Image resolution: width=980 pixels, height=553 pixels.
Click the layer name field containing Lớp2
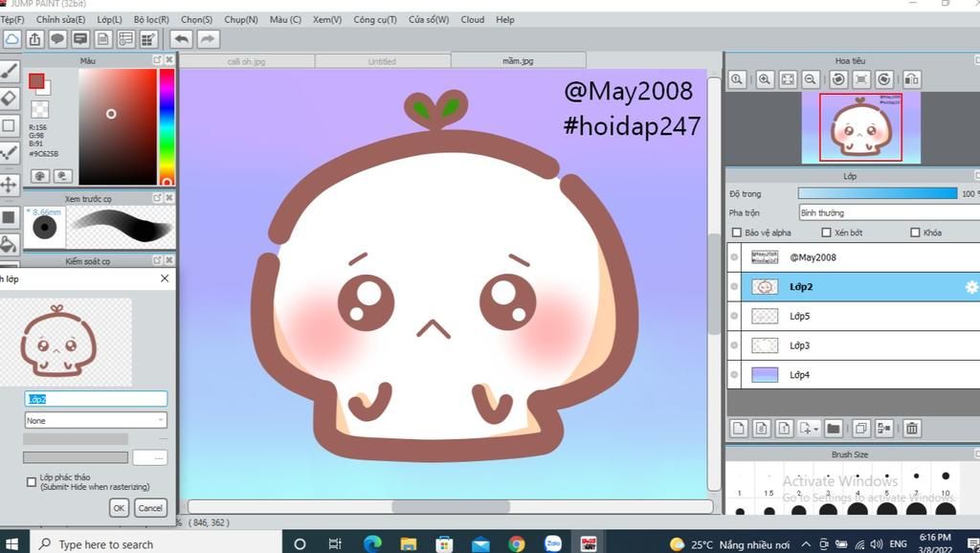click(x=97, y=399)
